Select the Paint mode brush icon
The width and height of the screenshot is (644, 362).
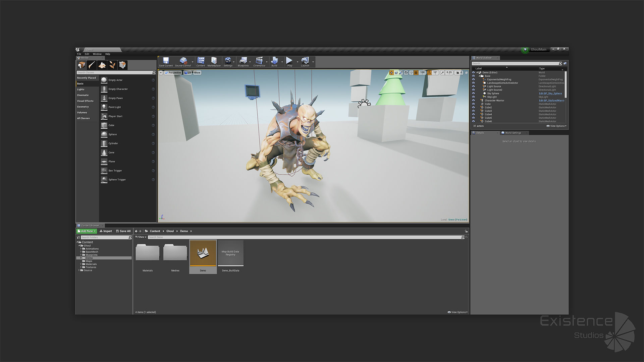click(x=92, y=65)
